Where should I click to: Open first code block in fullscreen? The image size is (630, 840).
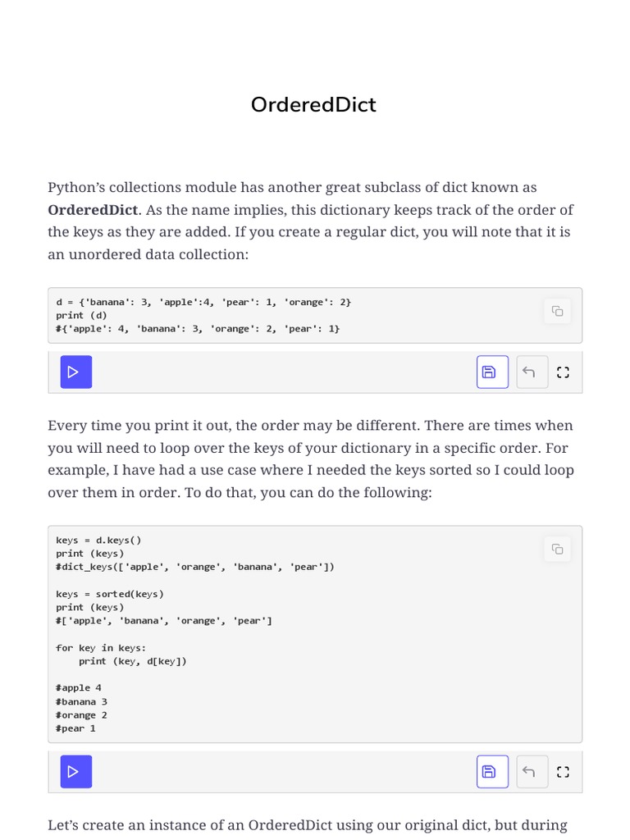coord(563,372)
